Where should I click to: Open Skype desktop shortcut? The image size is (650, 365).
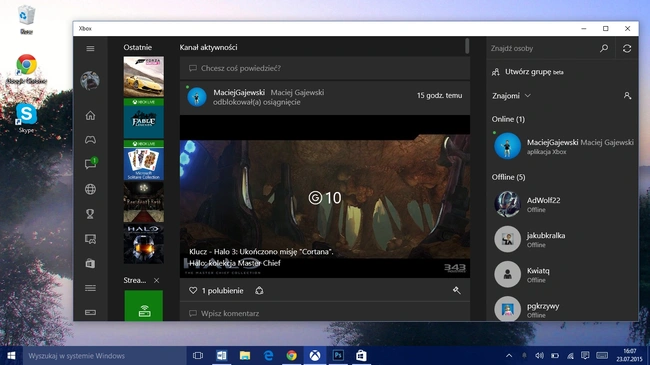[26, 118]
